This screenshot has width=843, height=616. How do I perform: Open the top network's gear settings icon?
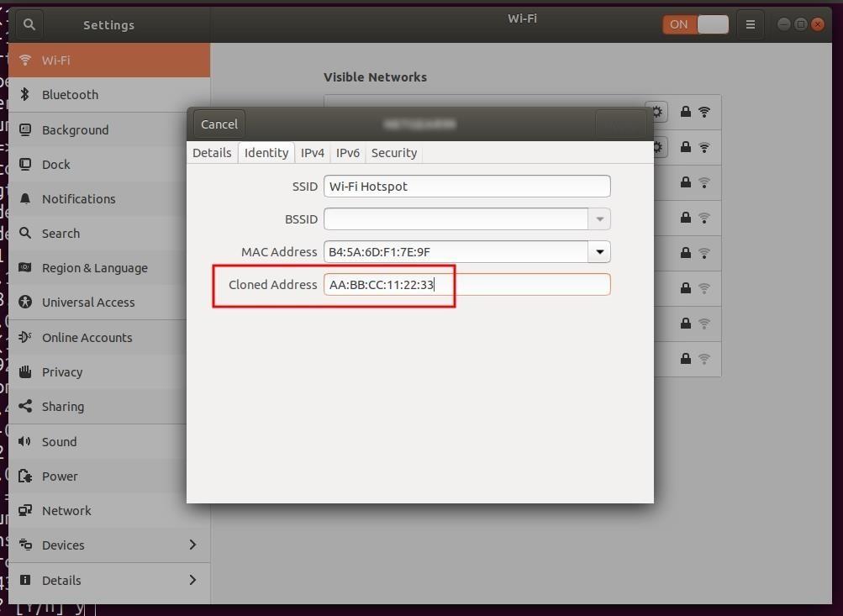point(656,111)
